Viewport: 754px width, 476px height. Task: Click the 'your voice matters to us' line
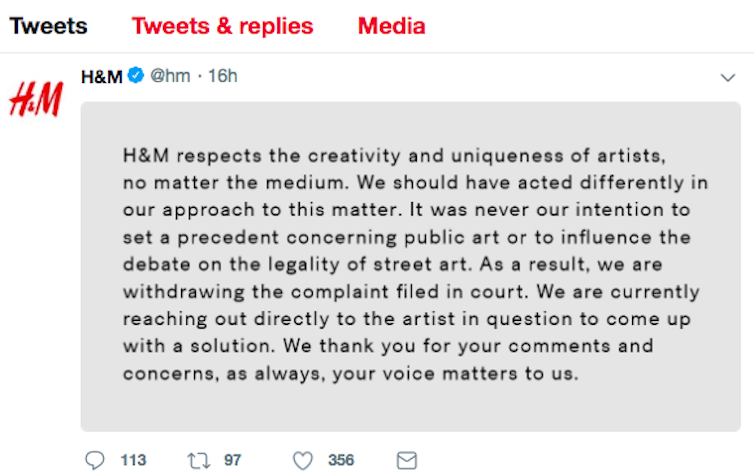[x=350, y=373]
